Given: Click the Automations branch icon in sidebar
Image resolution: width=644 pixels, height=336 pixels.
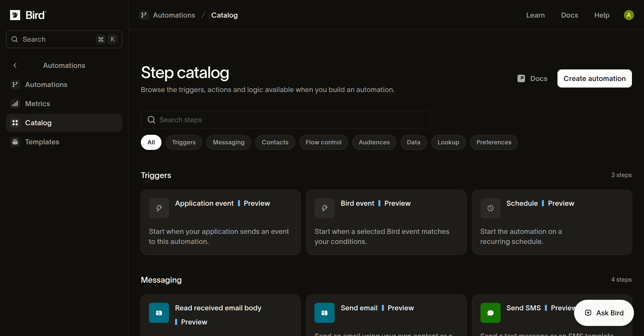Looking at the screenshot, I should tap(15, 85).
